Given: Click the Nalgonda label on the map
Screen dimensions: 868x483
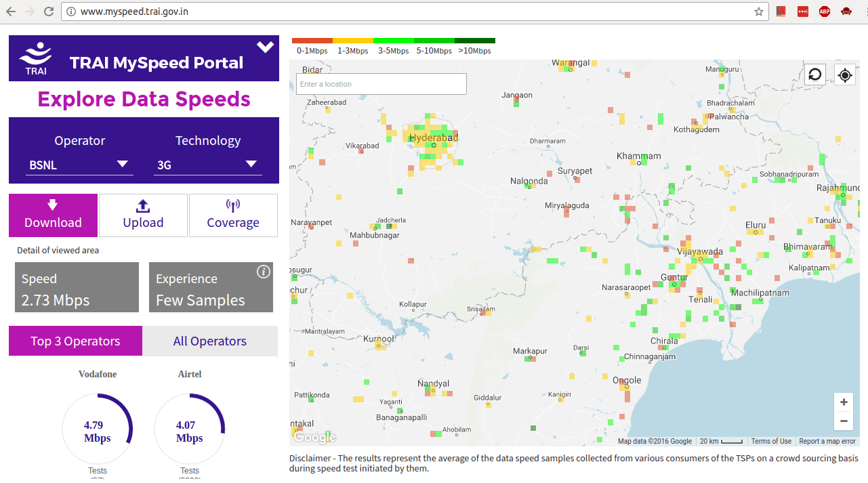Looking at the screenshot, I should point(529,181).
